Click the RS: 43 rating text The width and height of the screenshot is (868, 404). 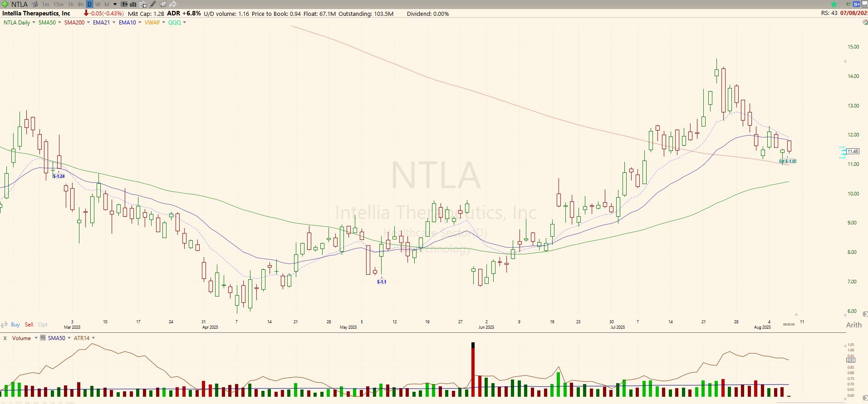click(829, 13)
